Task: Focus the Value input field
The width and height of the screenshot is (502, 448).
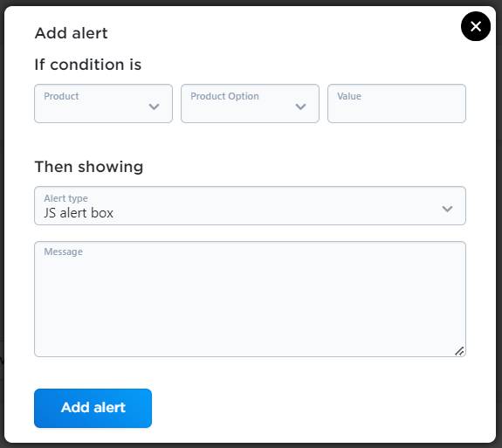Action: pyautogui.click(x=396, y=103)
